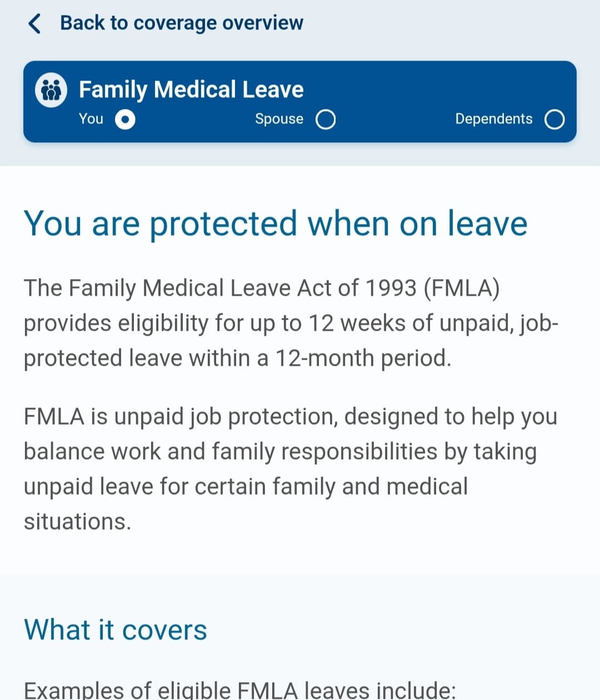Click the family group icon

tap(51, 90)
